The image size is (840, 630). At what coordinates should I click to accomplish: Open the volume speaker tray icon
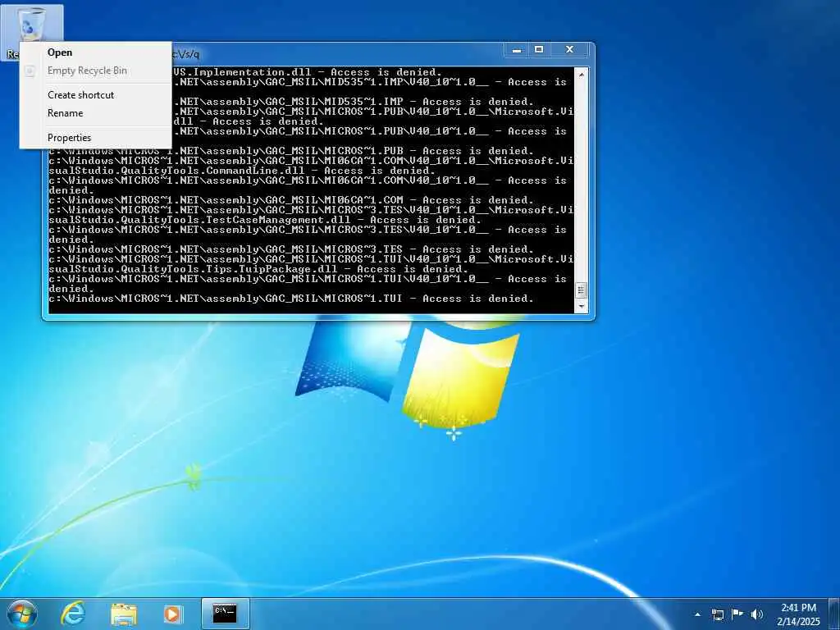click(757, 614)
